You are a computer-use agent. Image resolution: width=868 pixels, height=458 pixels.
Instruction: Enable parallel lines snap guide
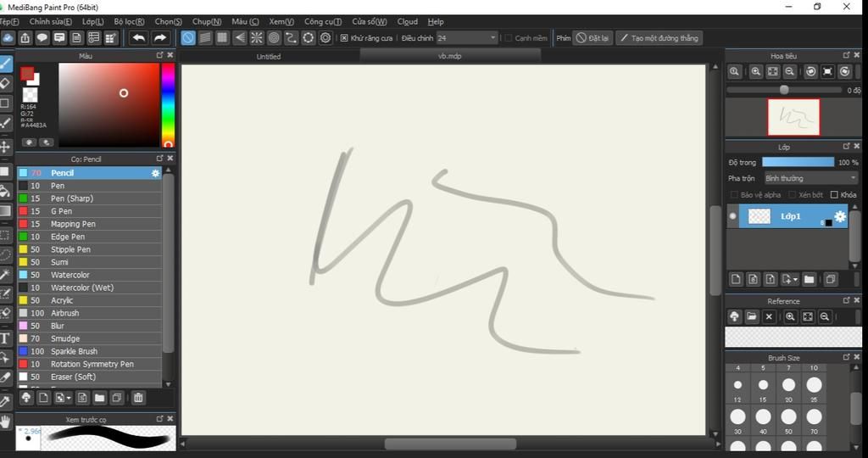pos(205,37)
